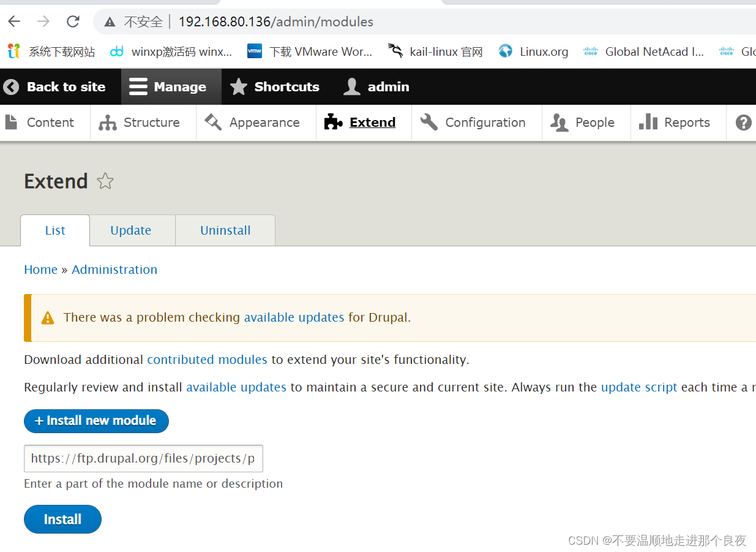Screen dimensions: 756x552
Task: Open the Reports admin menu
Action: pos(675,123)
